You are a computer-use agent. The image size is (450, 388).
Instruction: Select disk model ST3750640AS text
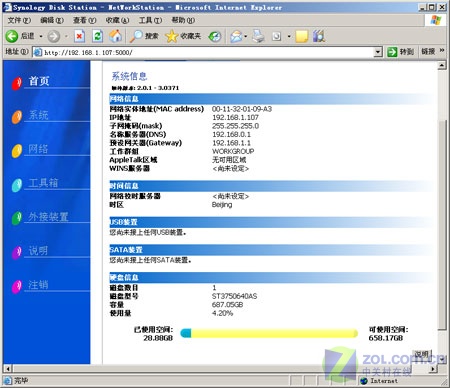point(234,296)
